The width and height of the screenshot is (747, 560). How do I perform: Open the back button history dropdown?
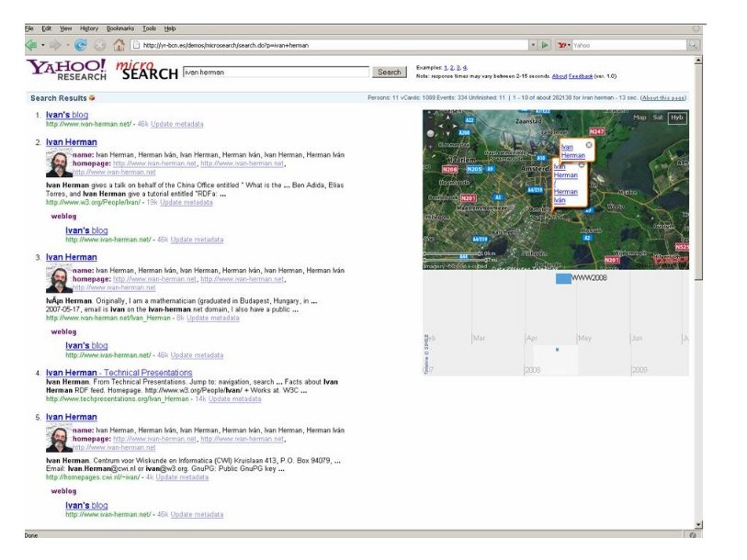tap(43, 45)
